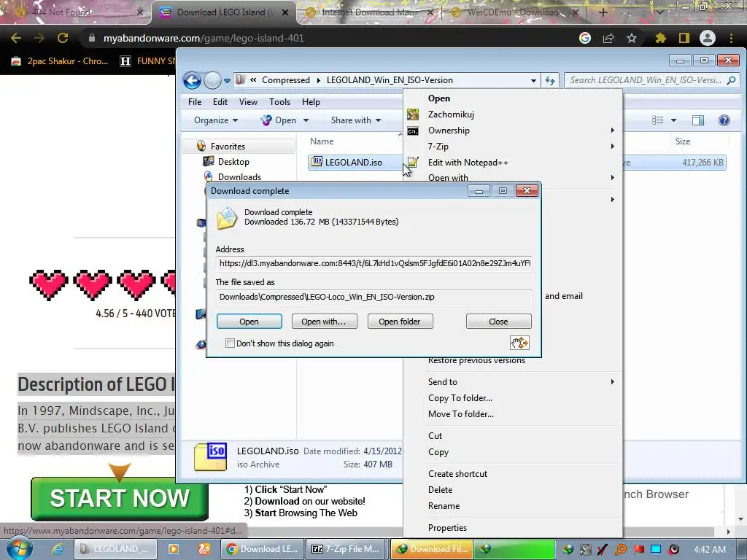Click Explorer forward navigation button

pyautogui.click(x=212, y=80)
